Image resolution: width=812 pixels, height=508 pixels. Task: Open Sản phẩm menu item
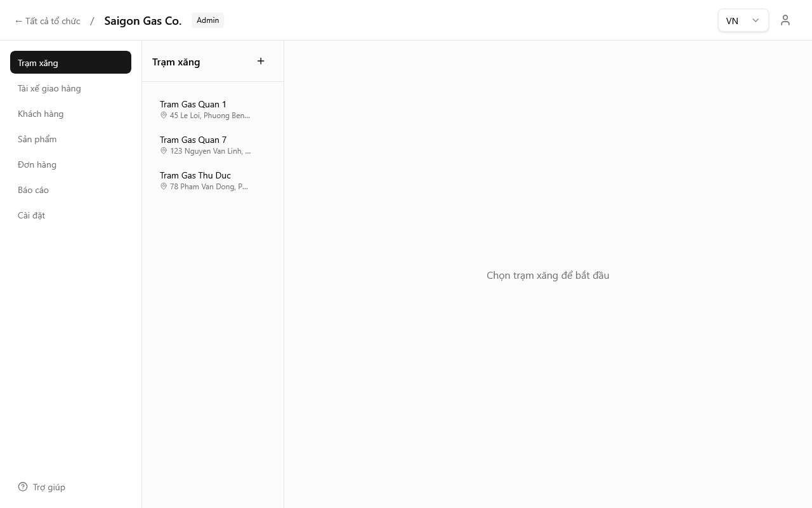(x=37, y=139)
